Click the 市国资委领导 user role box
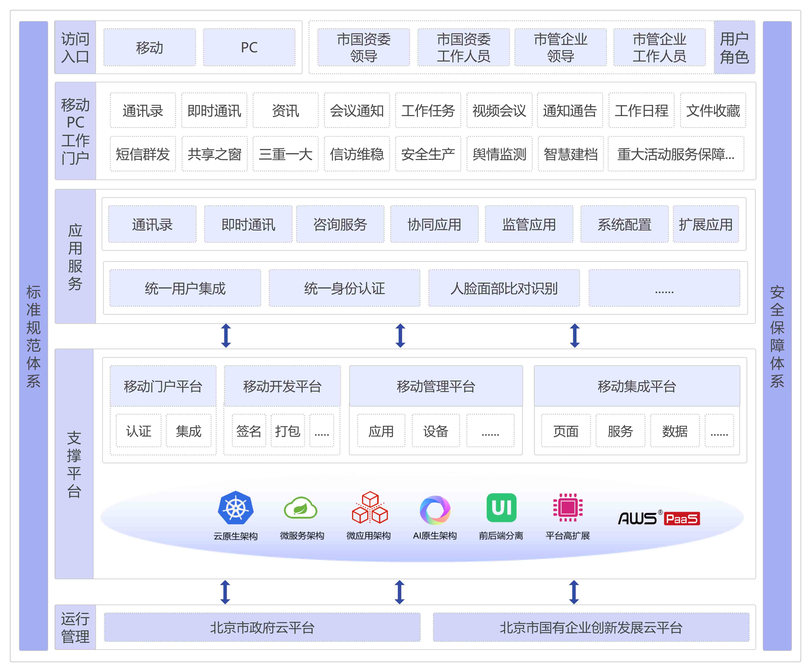The image size is (811, 672). click(x=363, y=47)
